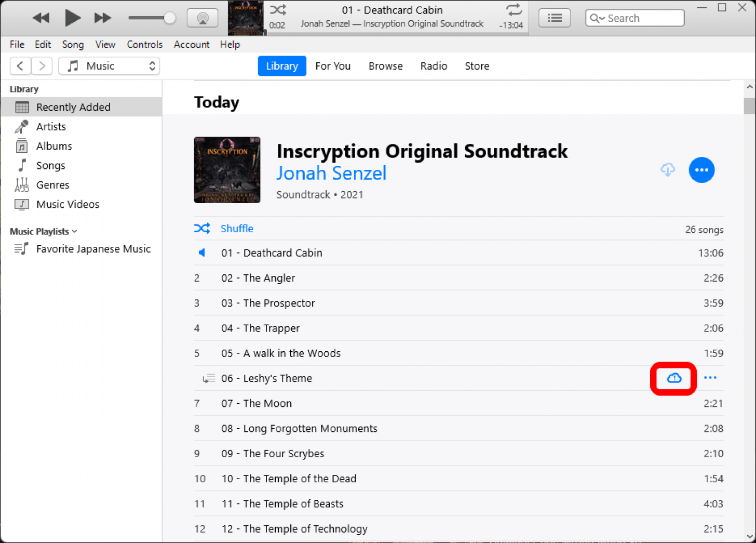The width and height of the screenshot is (756, 543).
Task: Open the AirPlay output icon
Action: pos(203,18)
